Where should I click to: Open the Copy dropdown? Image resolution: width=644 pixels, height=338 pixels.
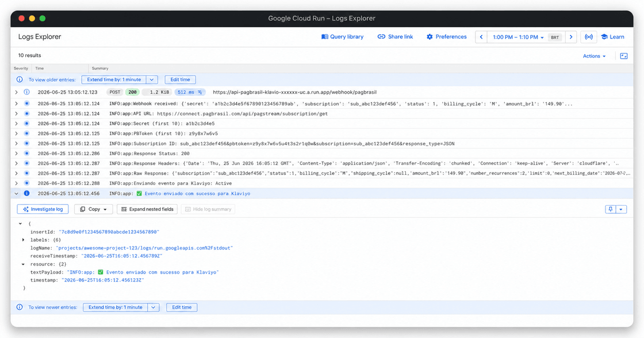pyautogui.click(x=93, y=209)
